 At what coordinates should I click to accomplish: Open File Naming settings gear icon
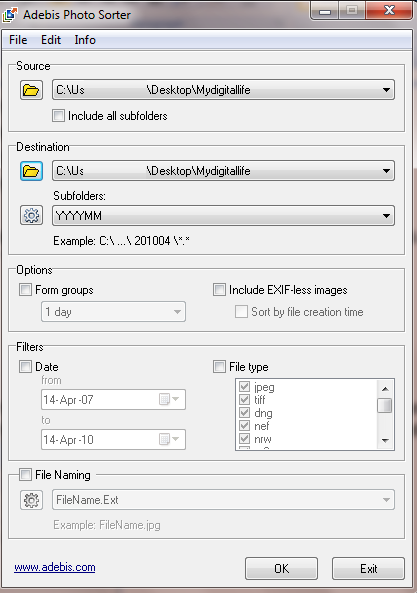click(31, 500)
